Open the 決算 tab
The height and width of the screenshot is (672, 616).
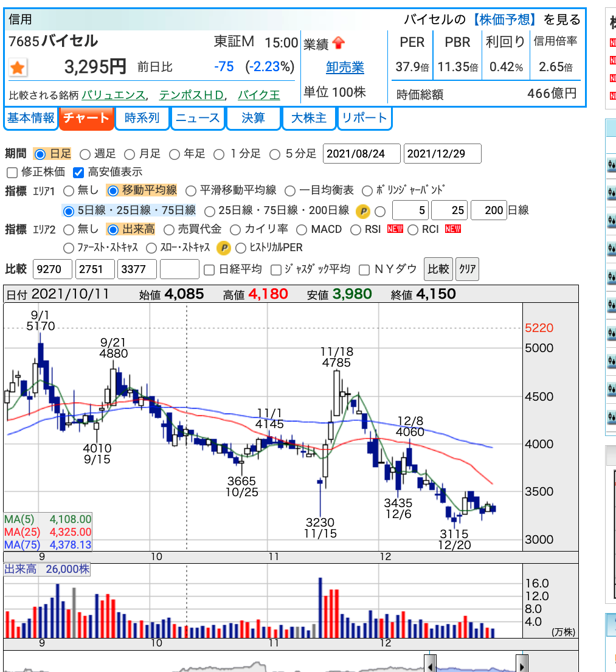click(x=253, y=118)
